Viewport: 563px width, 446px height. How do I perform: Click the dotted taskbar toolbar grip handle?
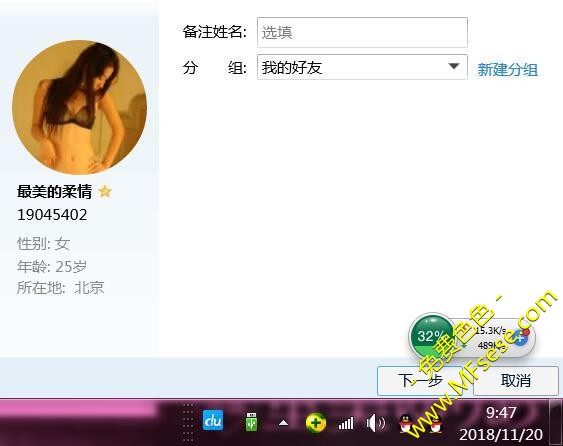pyautogui.click(x=188, y=423)
